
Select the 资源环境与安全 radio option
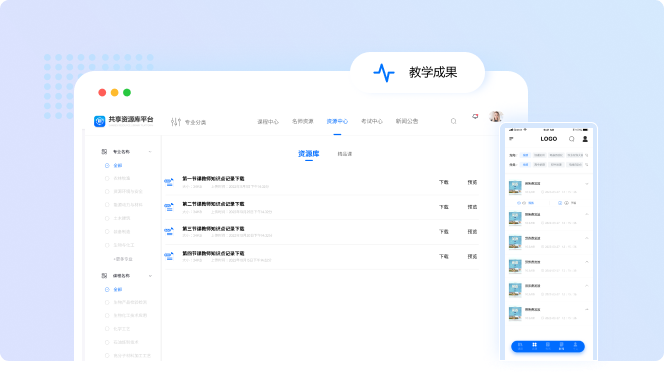click(x=107, y=191)
